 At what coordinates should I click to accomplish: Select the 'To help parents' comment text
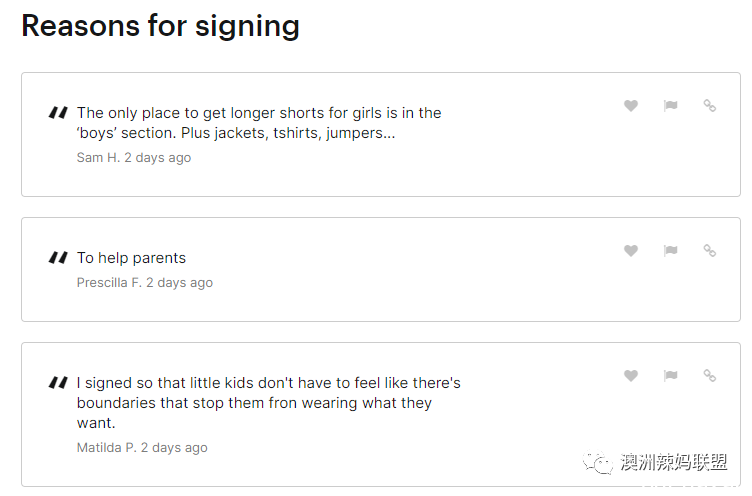point(131,258)
